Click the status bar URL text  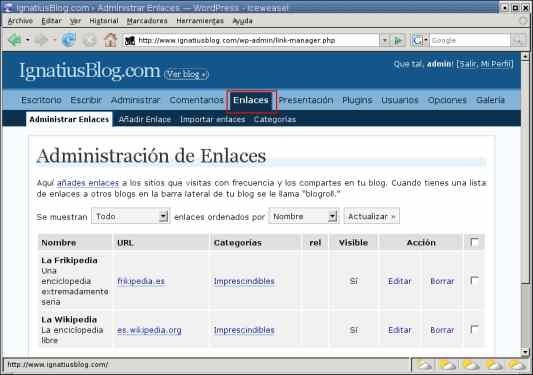pyautogui.click(x=58, y=364)
